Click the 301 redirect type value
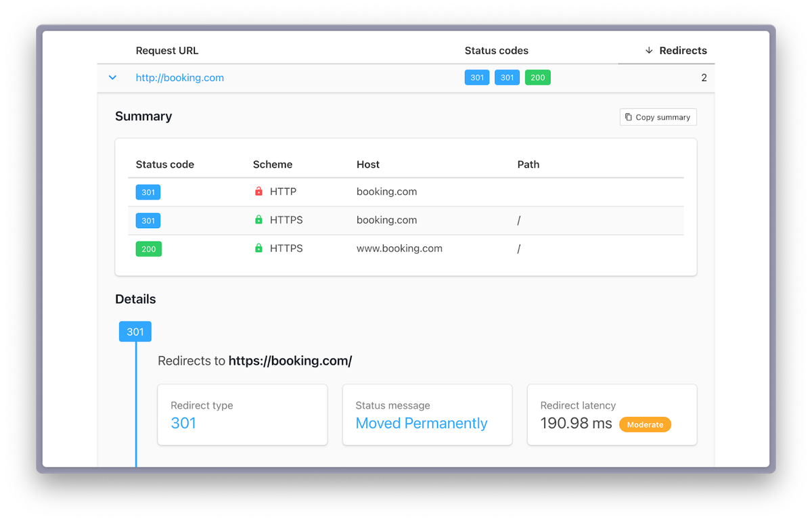 coord(183,424)
